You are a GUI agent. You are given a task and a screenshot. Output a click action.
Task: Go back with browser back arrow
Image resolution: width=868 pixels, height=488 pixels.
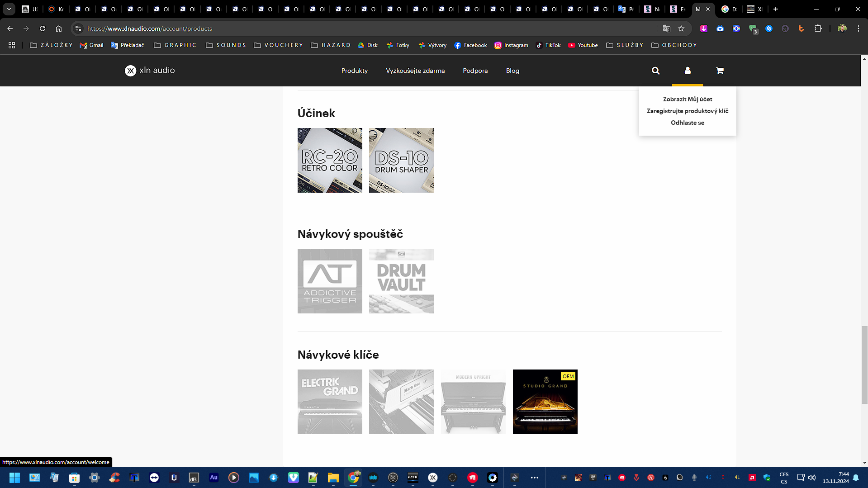coord(10,28)
